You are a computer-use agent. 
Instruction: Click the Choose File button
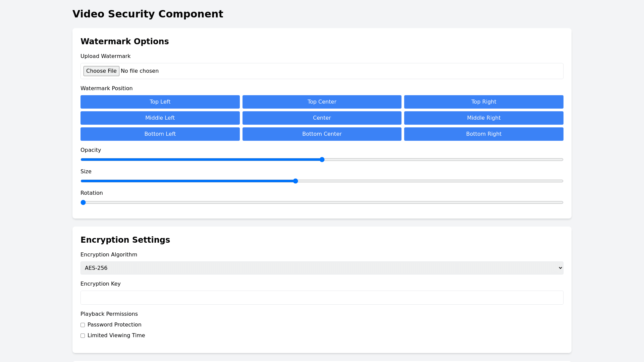(101, 71)
